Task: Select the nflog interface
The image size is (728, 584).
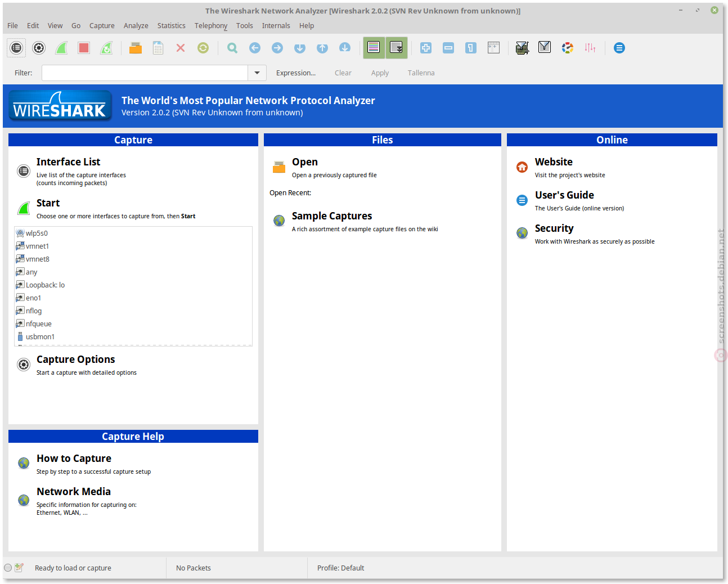Action: click(x=133, y=311)
